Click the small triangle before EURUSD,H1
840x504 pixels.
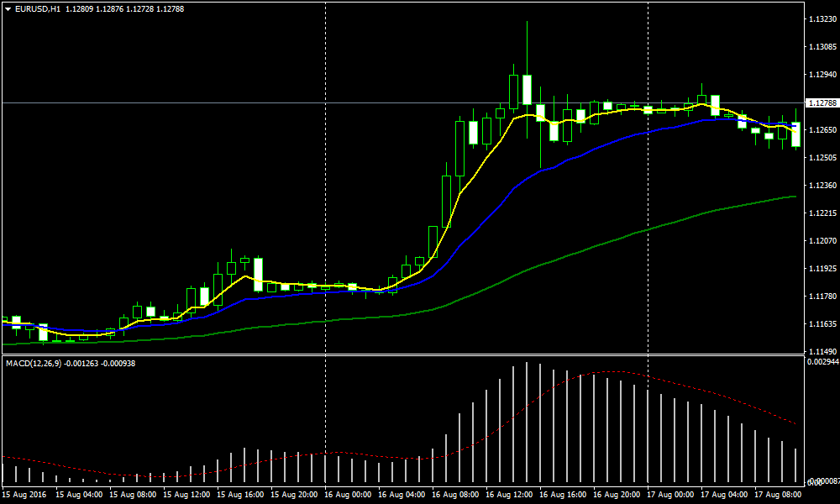(x=8, y=8)
